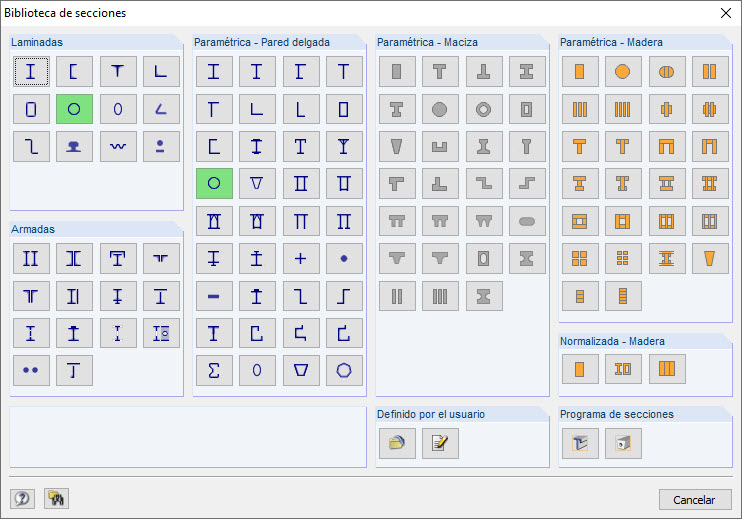This screenshot has width=742, height=519.
Task: Pick the single rectangular timber in Paramétrica - Madera
Action: pyautogui.click(x=580, y=71)
